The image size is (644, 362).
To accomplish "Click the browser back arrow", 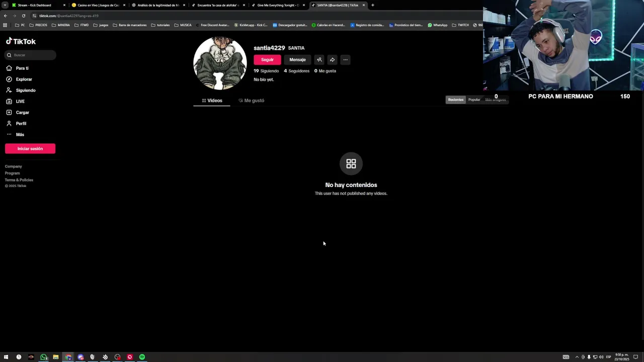I will click(5, 16).
